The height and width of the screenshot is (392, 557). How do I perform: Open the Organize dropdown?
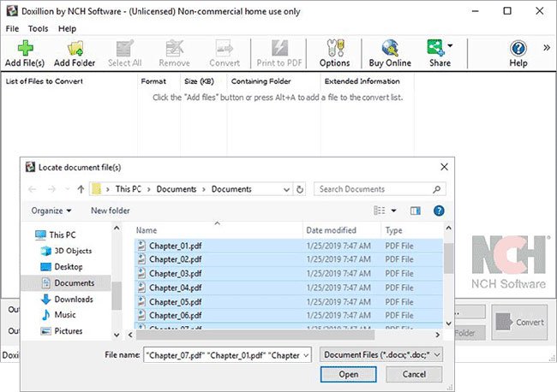[x=51, y=211]
